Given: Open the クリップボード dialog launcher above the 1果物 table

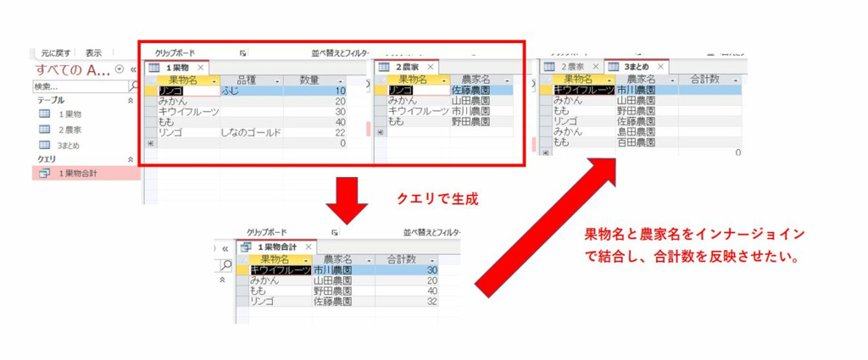Looking at the screenshot, I should coord(242,53).
